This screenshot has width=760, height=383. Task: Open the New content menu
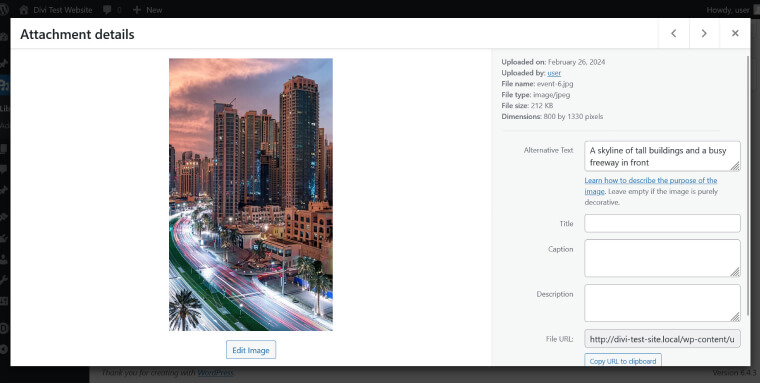pos(147,10)
